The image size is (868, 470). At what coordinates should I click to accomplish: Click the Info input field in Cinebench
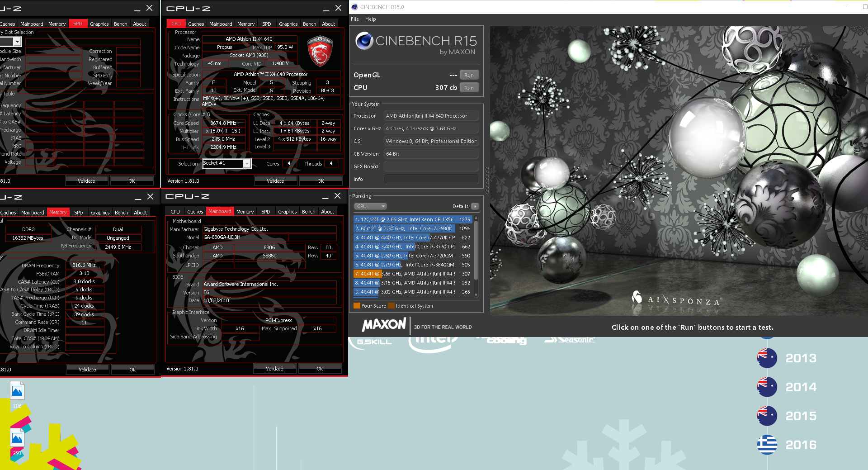431,179
